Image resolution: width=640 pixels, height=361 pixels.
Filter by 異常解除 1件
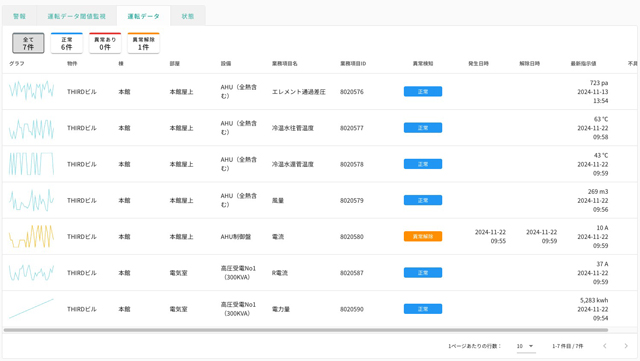[143, 43]
